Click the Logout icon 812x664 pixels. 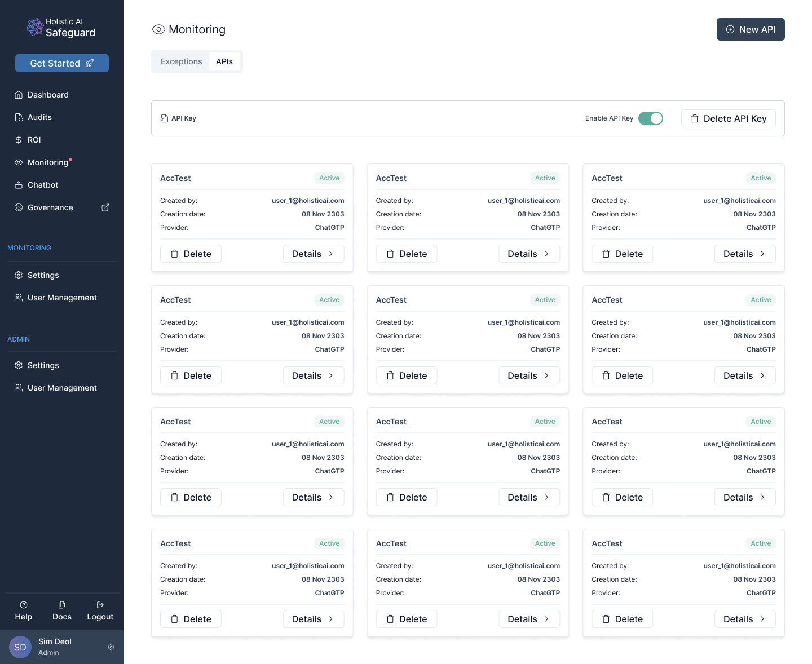pos(100,605)
